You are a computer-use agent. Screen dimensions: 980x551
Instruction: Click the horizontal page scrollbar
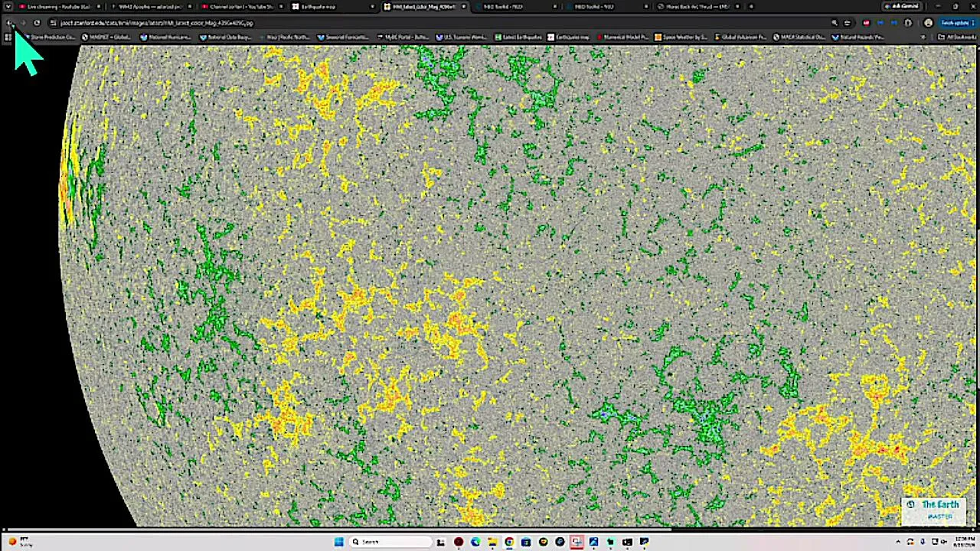pos(337,530)
